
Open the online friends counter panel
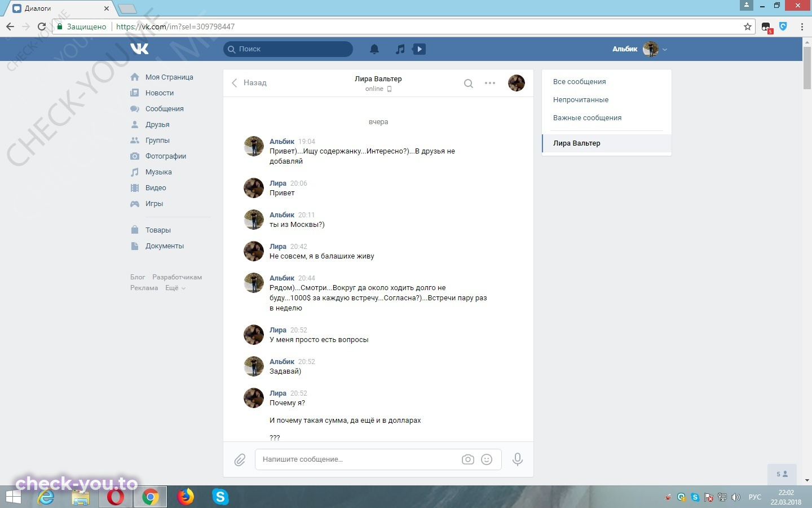tap(782, 474)
